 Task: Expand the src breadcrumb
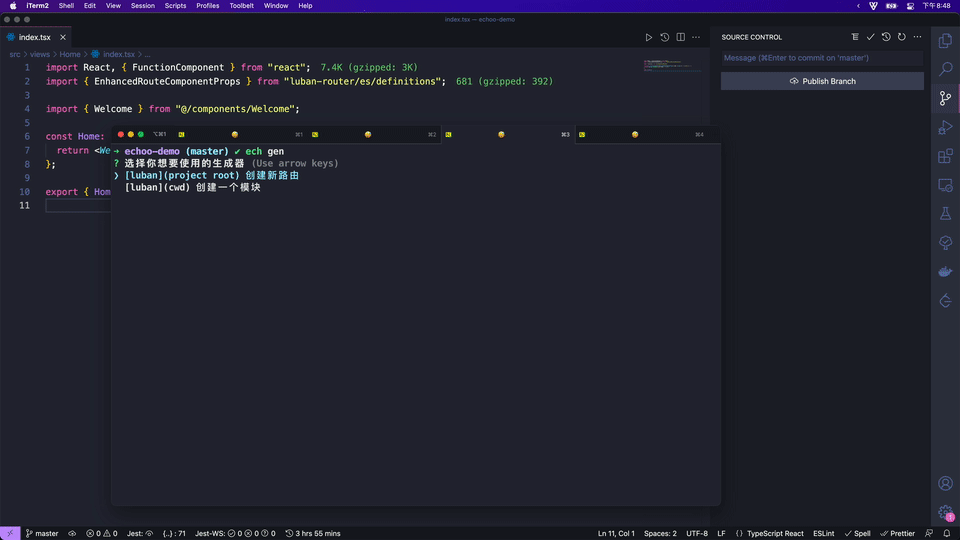click(15, 54)
